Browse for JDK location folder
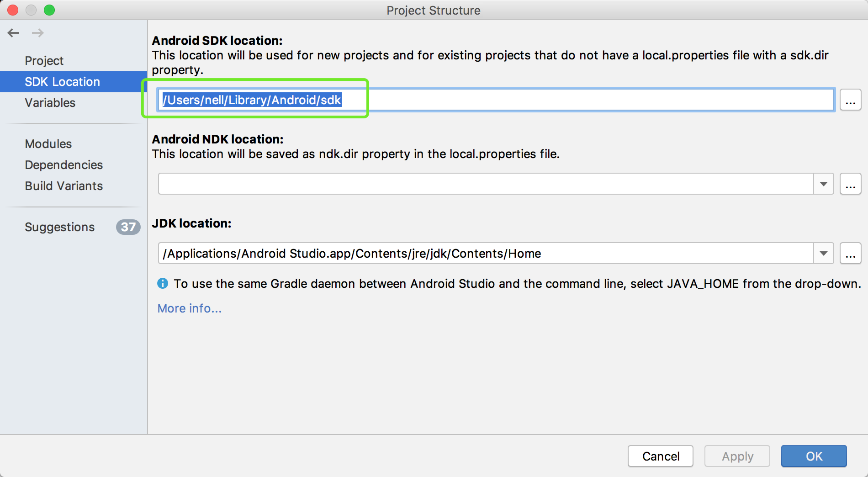 pos(850,254)
